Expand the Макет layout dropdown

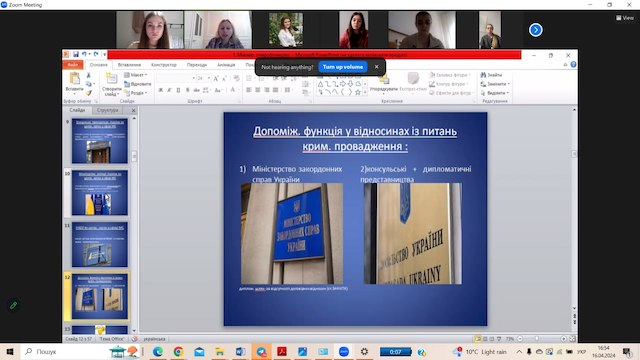tap(136, 75)
